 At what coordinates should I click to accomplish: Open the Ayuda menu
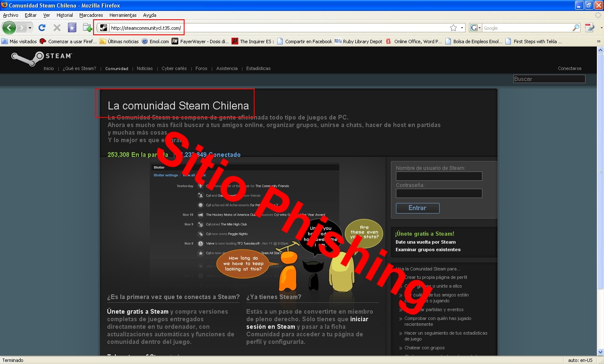click(150, 15)
